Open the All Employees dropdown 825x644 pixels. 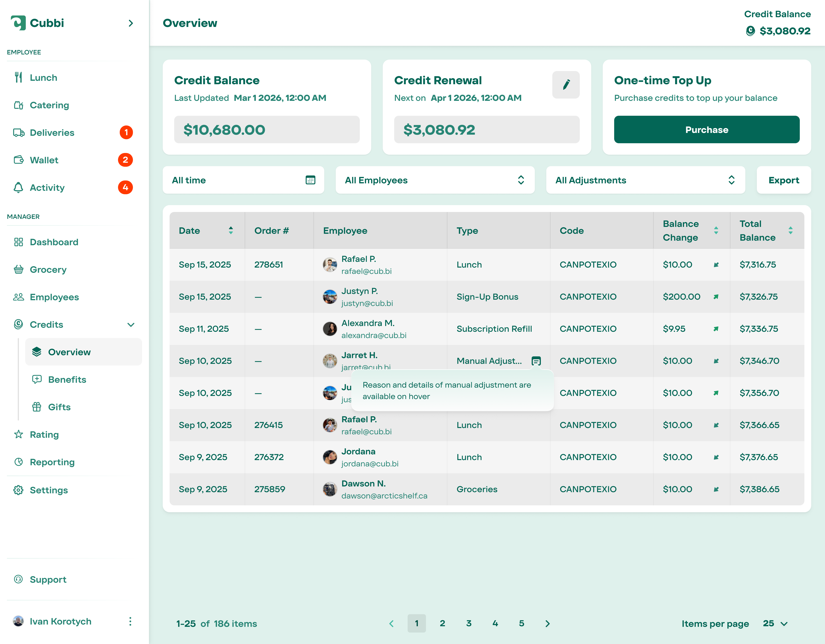435,180
